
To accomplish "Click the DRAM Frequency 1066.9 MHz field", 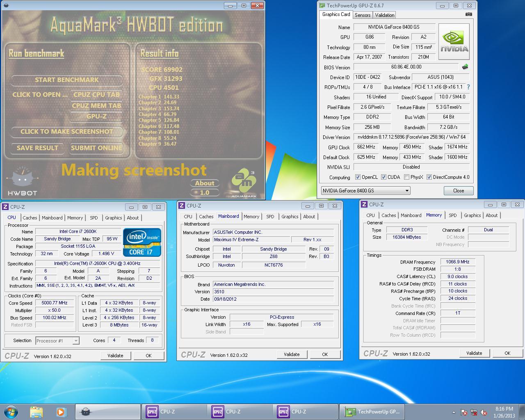I will (x=458, y=262).
